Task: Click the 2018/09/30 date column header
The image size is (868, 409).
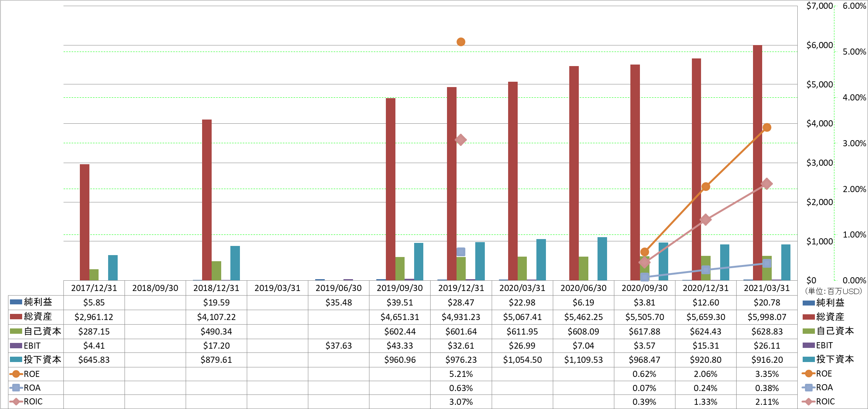Action: tap(155, 288)
